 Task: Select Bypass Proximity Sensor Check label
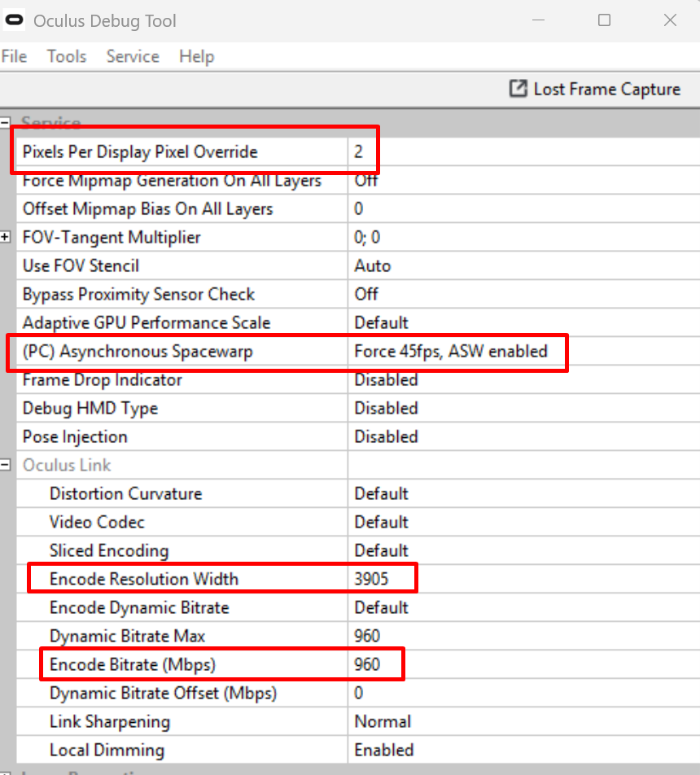coord(139,295)
